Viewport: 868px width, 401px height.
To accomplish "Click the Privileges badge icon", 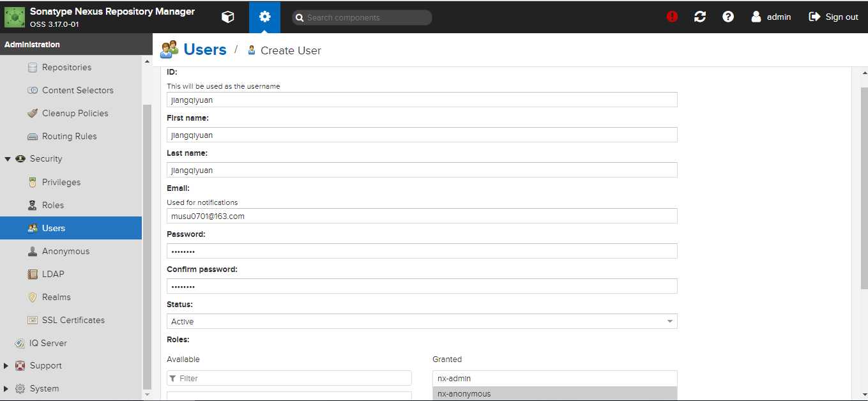I will pos(33,183).
